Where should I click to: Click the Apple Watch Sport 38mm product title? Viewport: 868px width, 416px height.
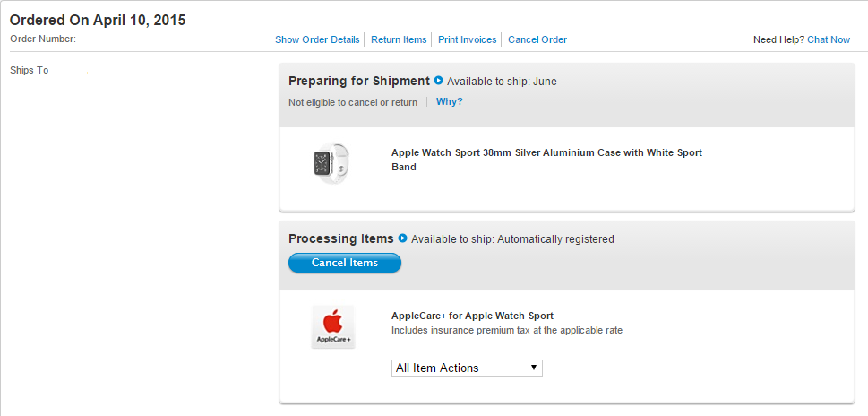547,160
